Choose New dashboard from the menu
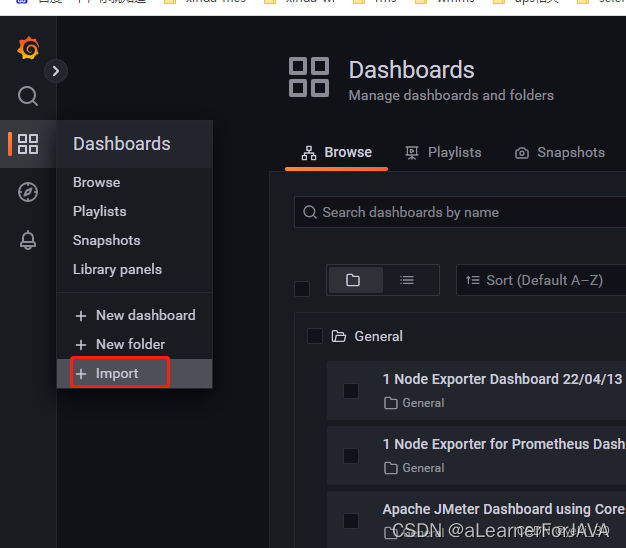This screenshot has height=548, width=626. [135, 315]
